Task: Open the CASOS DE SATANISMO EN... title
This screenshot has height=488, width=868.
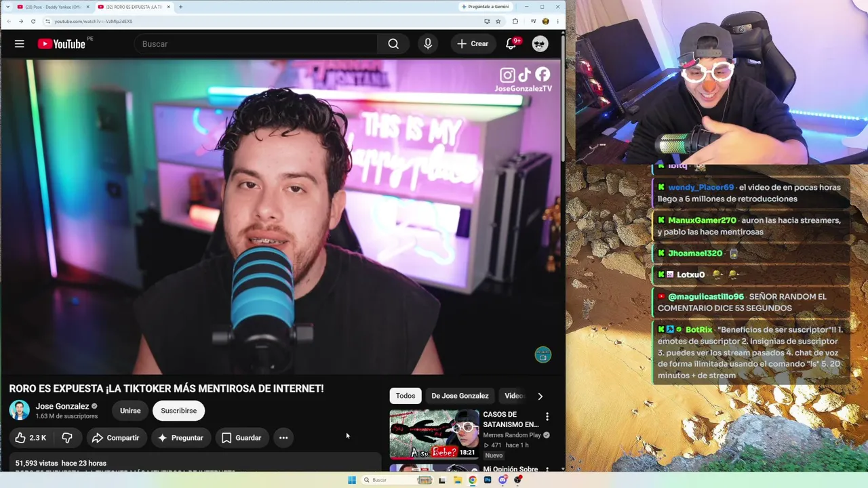Action: (511, 420)
